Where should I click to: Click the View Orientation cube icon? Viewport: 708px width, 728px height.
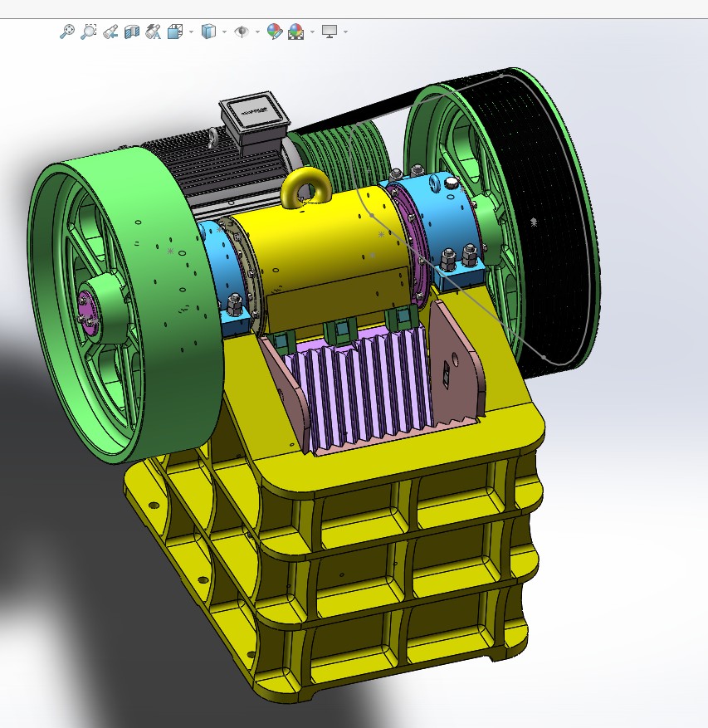(174, 32)
